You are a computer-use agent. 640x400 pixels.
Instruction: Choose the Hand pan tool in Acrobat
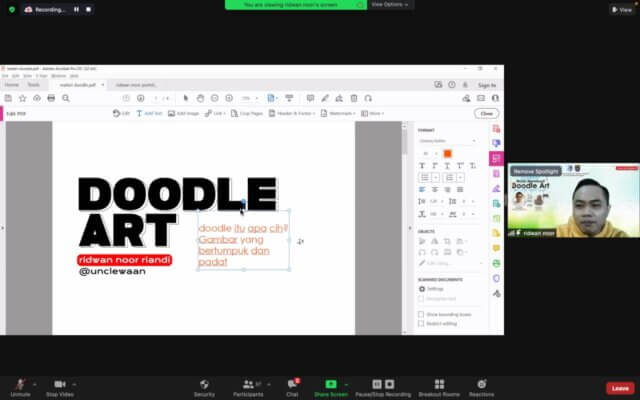point(200,98)
